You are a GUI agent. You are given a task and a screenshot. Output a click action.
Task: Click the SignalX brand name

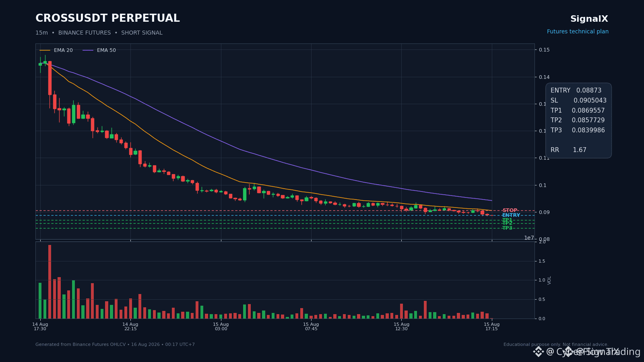589,19
